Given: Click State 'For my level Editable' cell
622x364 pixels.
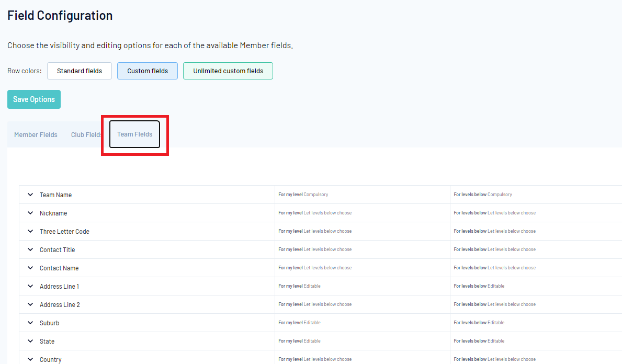Looking at the screenshot, I should click(362, 340).
